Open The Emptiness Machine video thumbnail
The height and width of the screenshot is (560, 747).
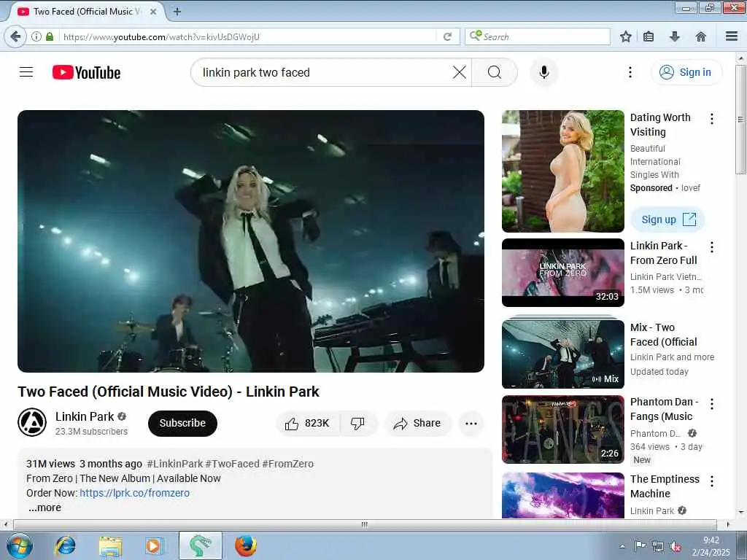point(563,495)
